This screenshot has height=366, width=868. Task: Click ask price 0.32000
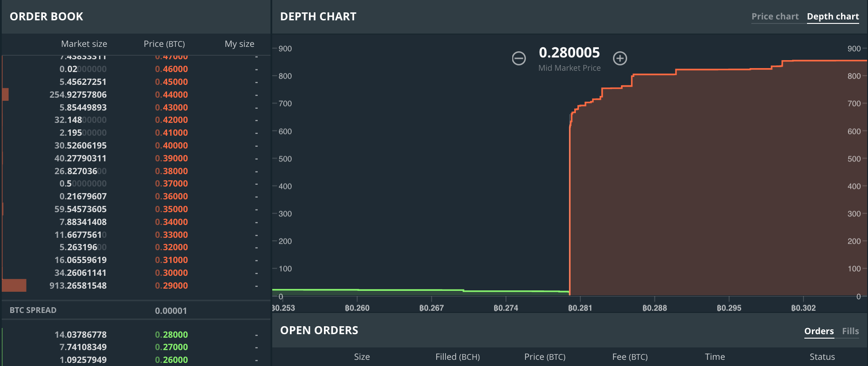171,247
